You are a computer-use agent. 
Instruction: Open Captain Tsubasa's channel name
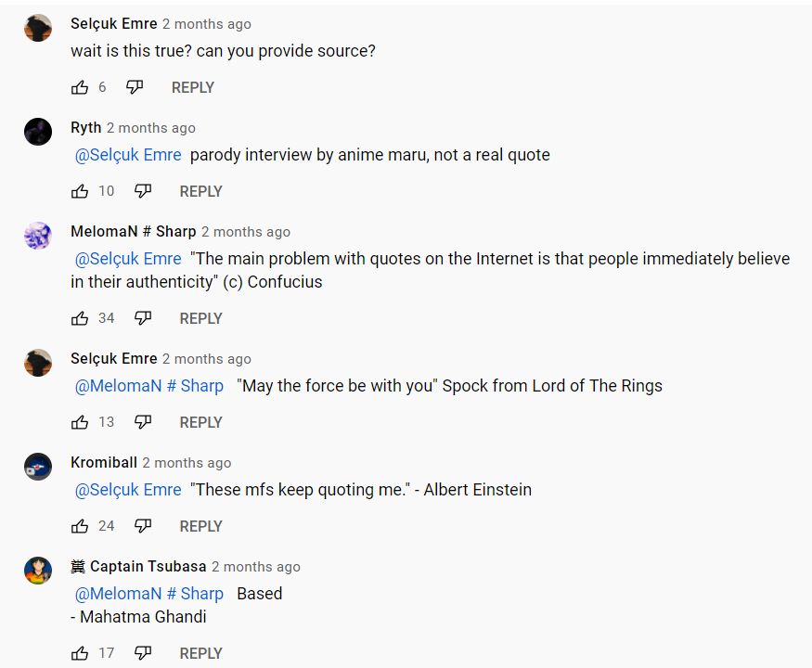148,567
